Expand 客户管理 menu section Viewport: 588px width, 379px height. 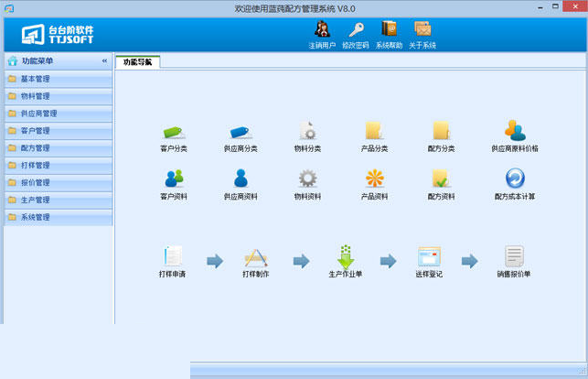point(59,131)
